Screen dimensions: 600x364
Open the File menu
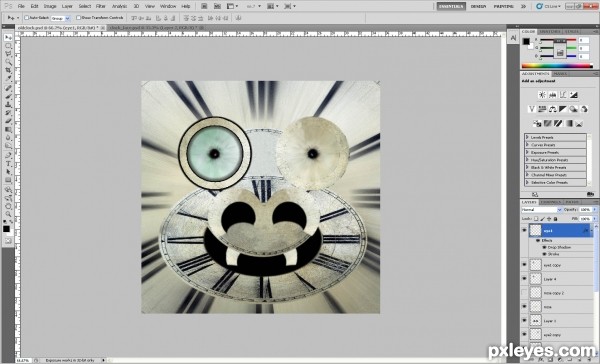pos(21,6)
